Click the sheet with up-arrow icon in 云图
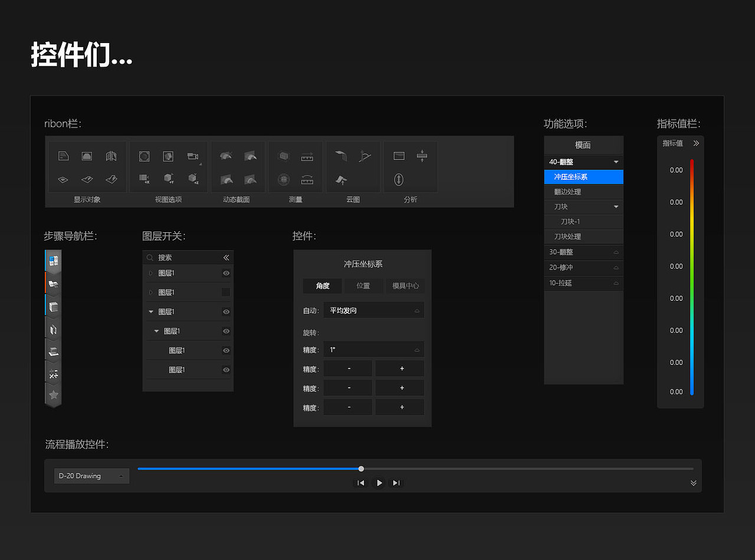The width and height of the screenshot is (755, 560). click(x=342, y=179)
